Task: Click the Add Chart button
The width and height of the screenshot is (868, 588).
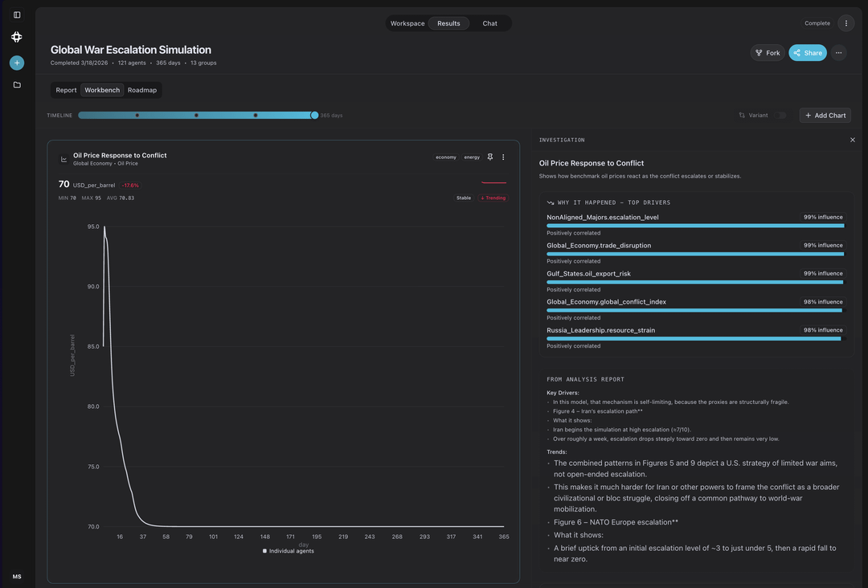Action: point(825,116)
